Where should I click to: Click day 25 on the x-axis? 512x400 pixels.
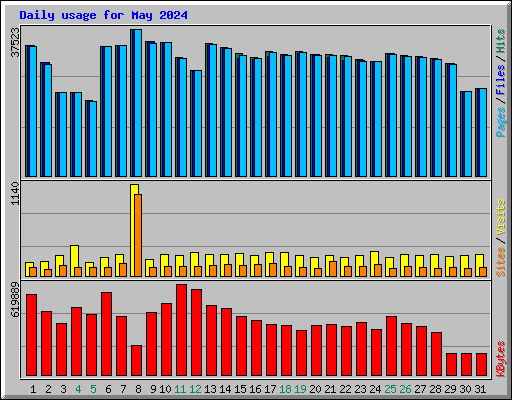point(390,389)
